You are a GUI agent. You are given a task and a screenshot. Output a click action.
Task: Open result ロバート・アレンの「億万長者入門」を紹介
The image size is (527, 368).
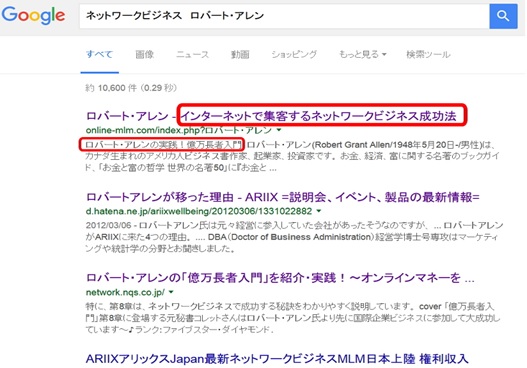(280, 278)
